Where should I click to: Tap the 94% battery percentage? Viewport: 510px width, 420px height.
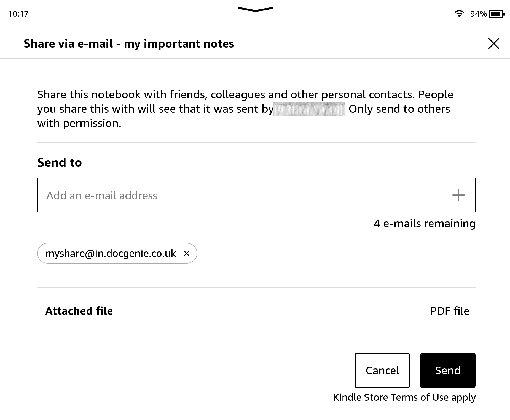[478, 14]
